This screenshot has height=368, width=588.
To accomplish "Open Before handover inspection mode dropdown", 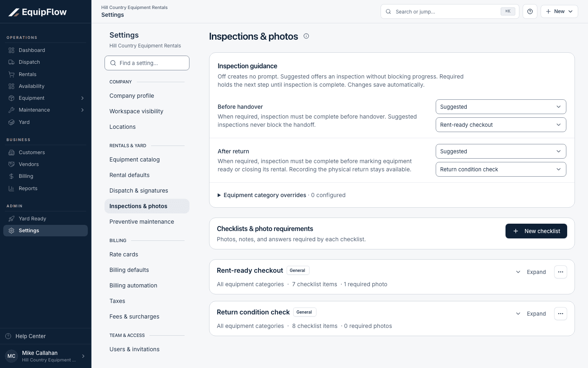I will (x=501, y=107).
